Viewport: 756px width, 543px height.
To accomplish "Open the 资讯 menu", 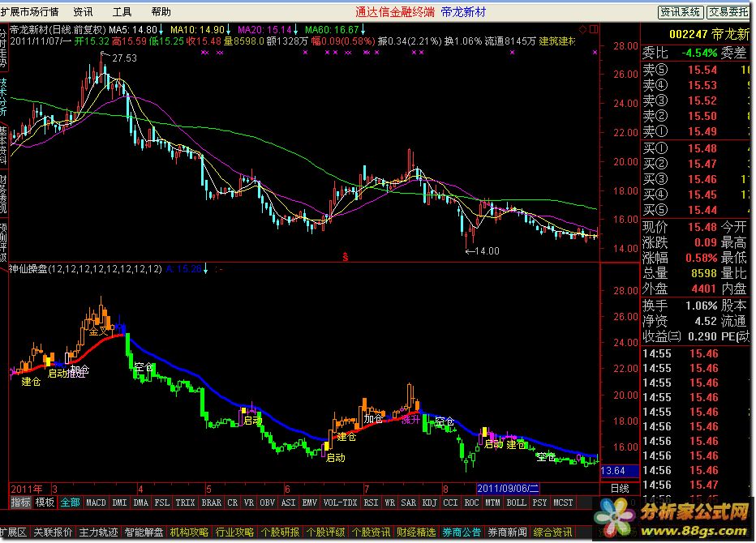I will coord(83,11).
